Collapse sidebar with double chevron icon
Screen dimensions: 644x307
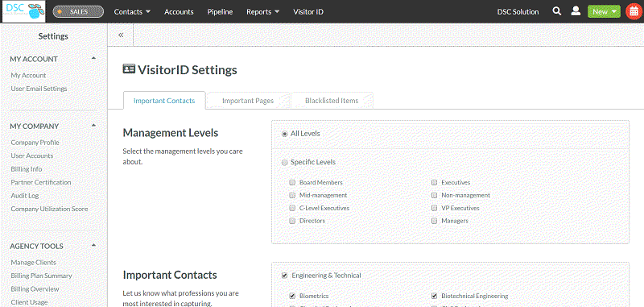coord(121,35)
